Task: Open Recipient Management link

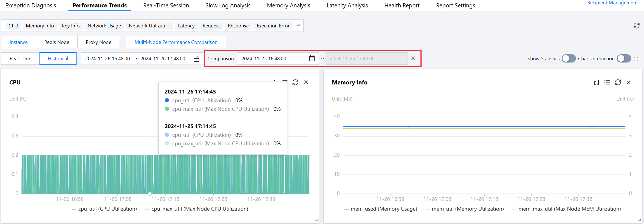Action: [x=612, y=3]
